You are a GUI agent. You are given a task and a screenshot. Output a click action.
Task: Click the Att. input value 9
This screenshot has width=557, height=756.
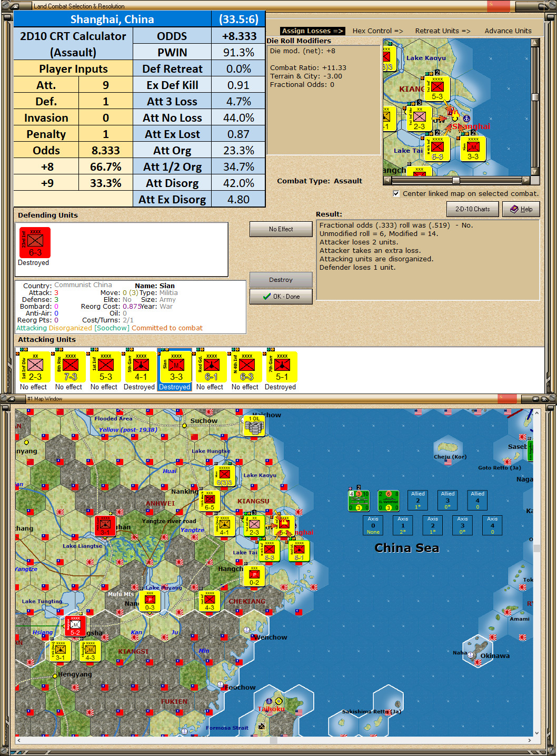tap(106, 85)
